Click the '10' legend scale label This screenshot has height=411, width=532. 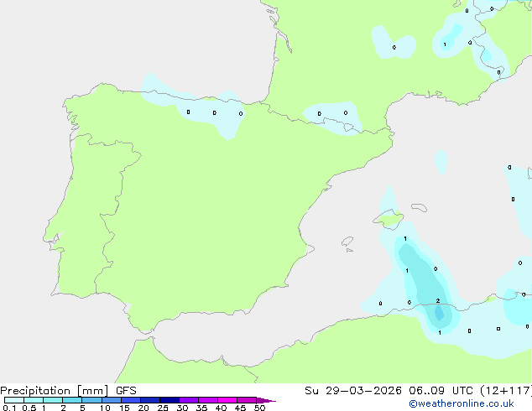(105, 408)
